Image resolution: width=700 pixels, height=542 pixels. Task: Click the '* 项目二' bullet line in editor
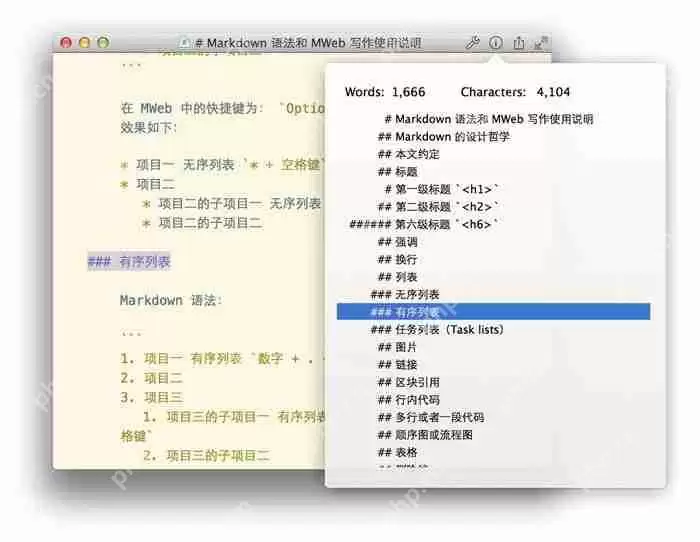[147, 184]
